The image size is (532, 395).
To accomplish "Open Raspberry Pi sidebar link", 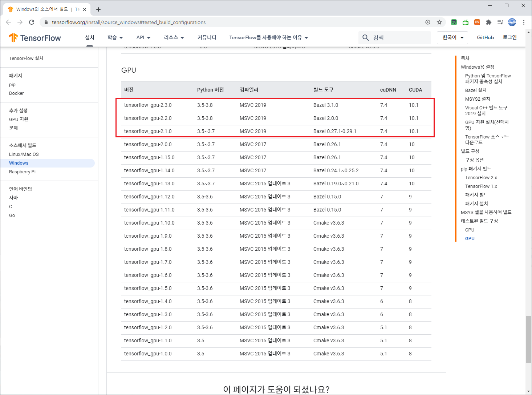I will pyautogui.click(x=23, y=172).
